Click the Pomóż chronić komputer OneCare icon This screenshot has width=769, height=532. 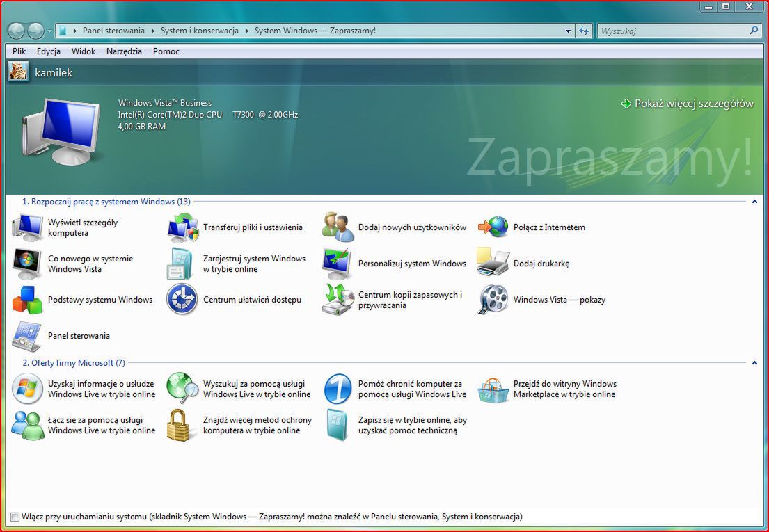point(338,389)
